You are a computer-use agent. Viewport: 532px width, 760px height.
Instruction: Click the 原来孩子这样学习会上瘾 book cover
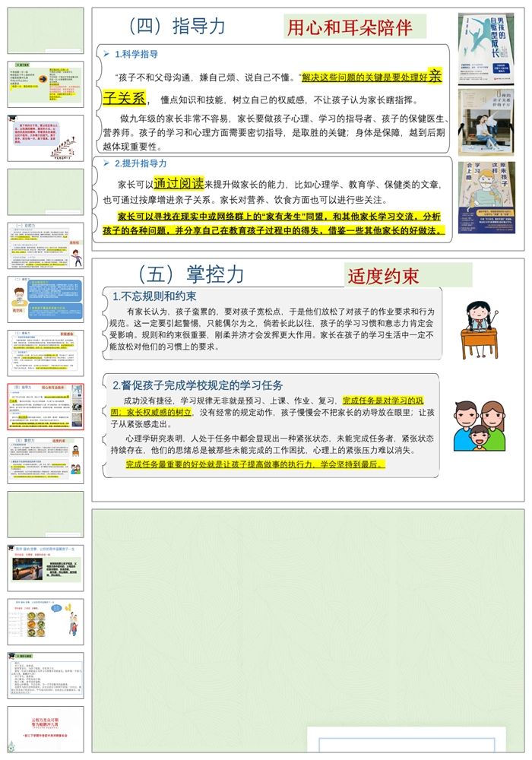tap(486, 197)
